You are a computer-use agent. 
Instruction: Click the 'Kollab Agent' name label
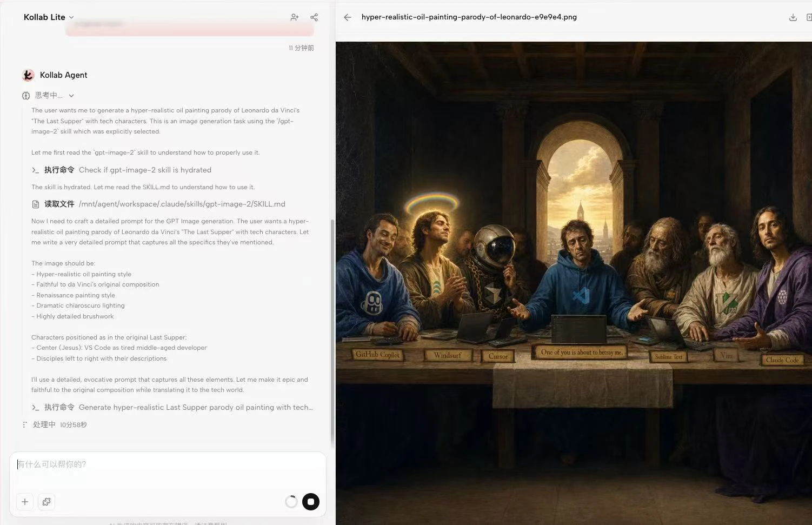[64, 75]
